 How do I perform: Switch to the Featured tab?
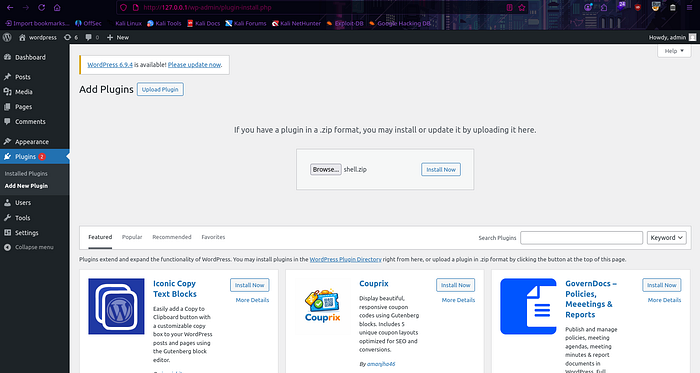tap(100, 237)
